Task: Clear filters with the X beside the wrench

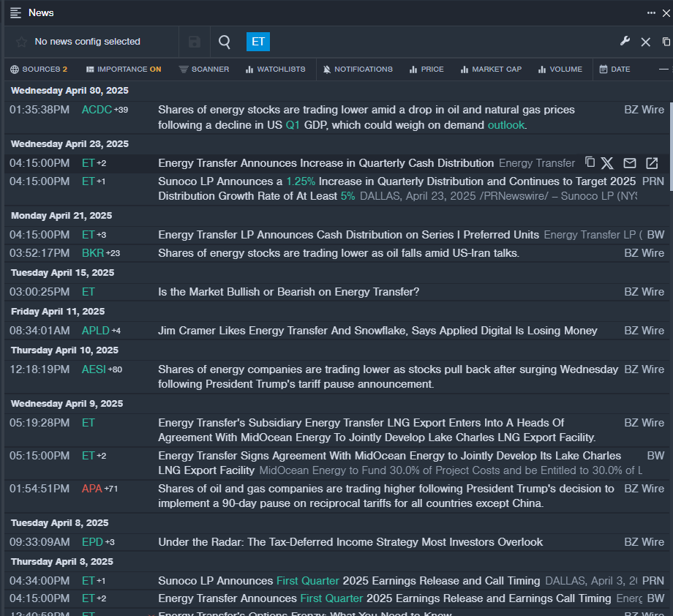Action: (645, 42)
